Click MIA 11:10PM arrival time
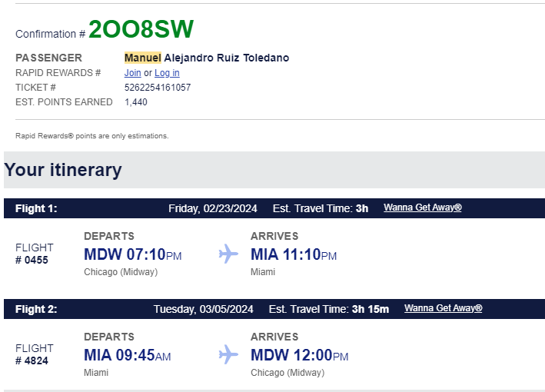 pyautogui.click(x=294, y=254)
